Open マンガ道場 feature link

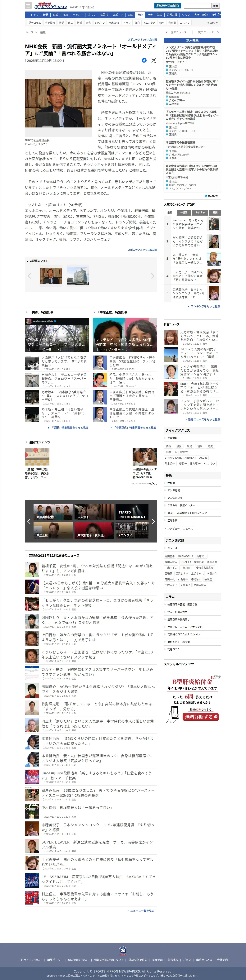click(x=174, y=490)
